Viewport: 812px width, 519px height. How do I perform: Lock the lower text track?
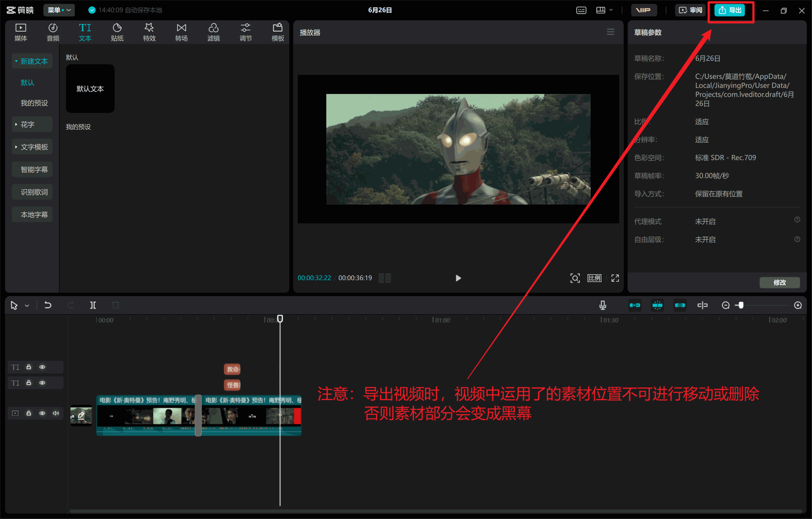click(29, 383)
